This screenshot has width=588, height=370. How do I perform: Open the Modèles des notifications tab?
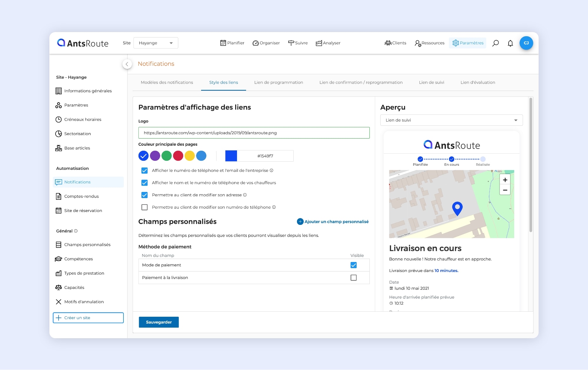pos(167,82)
